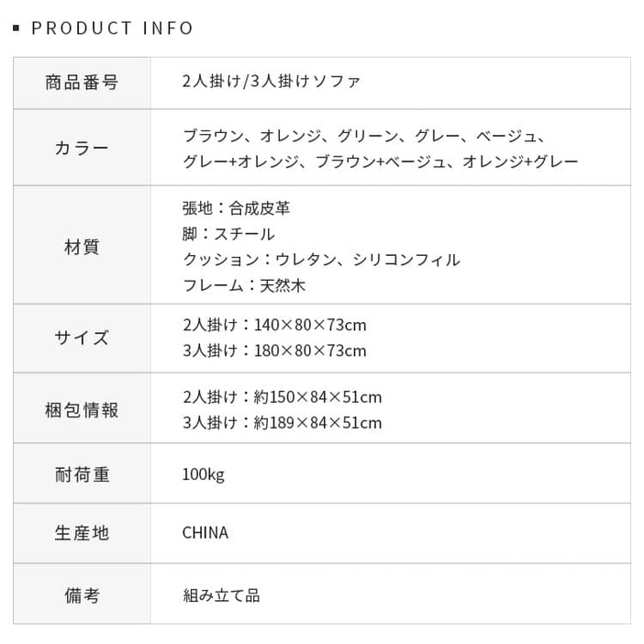Click the 張地：合成皮革 text
The width and height of the screenshot is (644, 644).
coord(237,208)
